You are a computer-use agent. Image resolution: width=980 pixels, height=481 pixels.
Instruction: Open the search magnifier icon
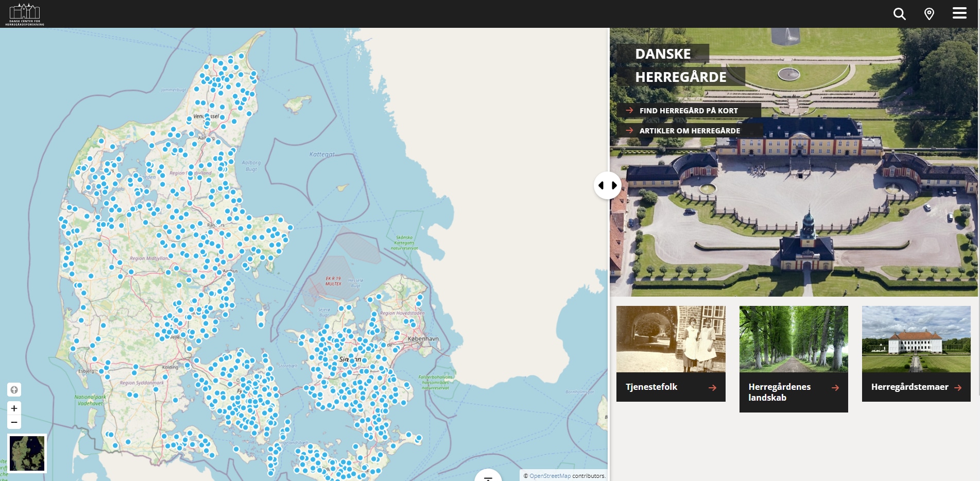899,14
